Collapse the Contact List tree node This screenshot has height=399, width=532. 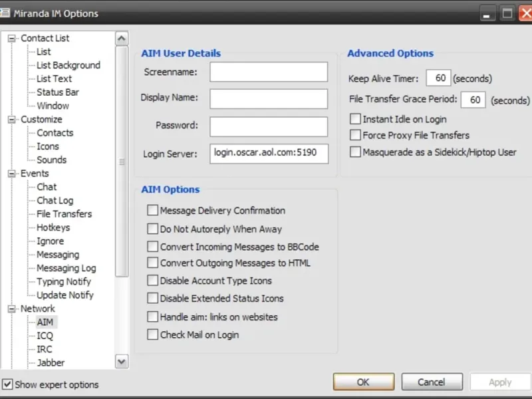11,39
